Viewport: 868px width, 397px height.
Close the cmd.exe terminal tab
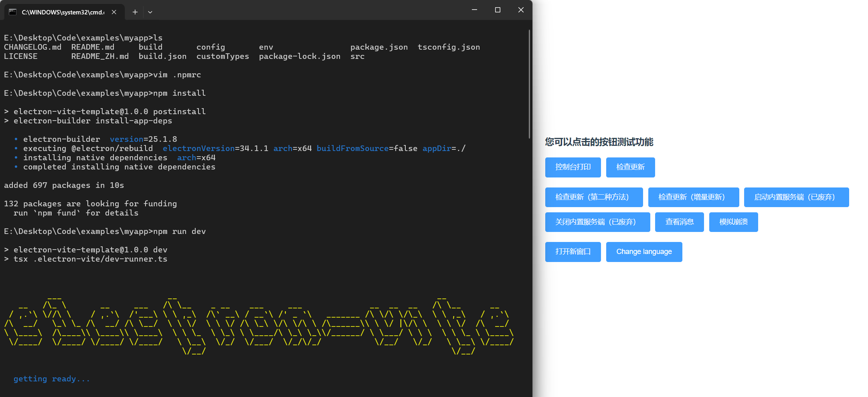[114, 12]
